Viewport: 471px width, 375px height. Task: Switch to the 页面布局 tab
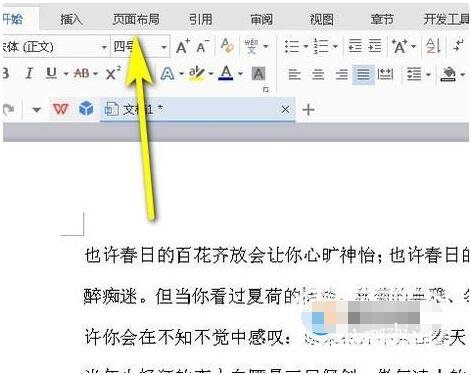[x=136, y=19]
